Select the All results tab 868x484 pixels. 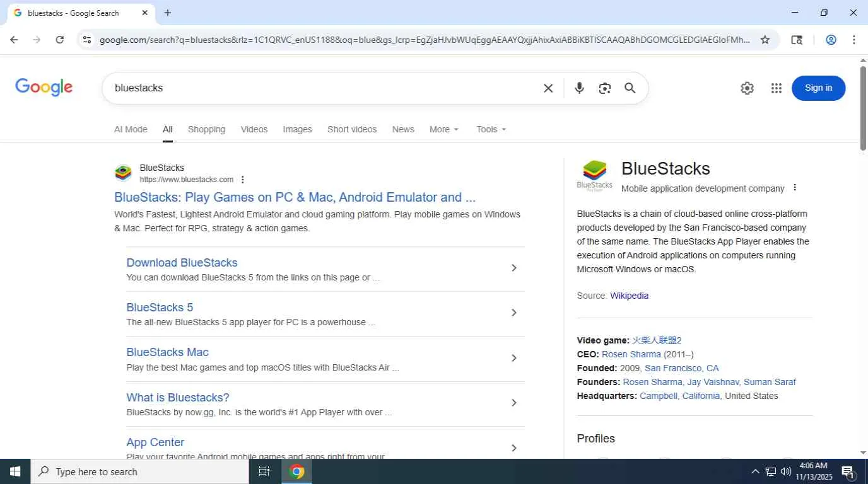(x=167, y=129)
